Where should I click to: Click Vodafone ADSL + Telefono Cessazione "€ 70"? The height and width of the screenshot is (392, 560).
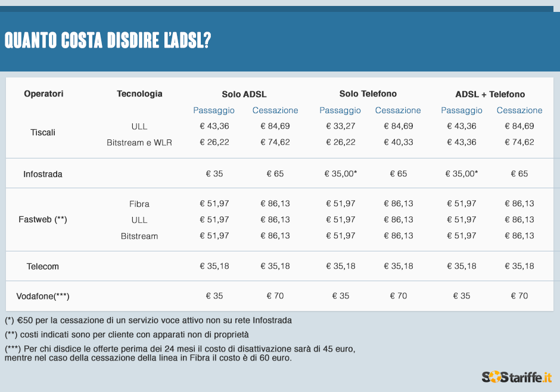[519, 296]
